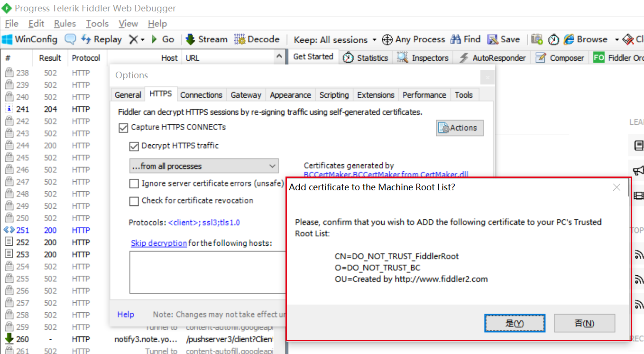Open the Keep: All sessions dropdown
644x354 pixels.
coord(335,40)
